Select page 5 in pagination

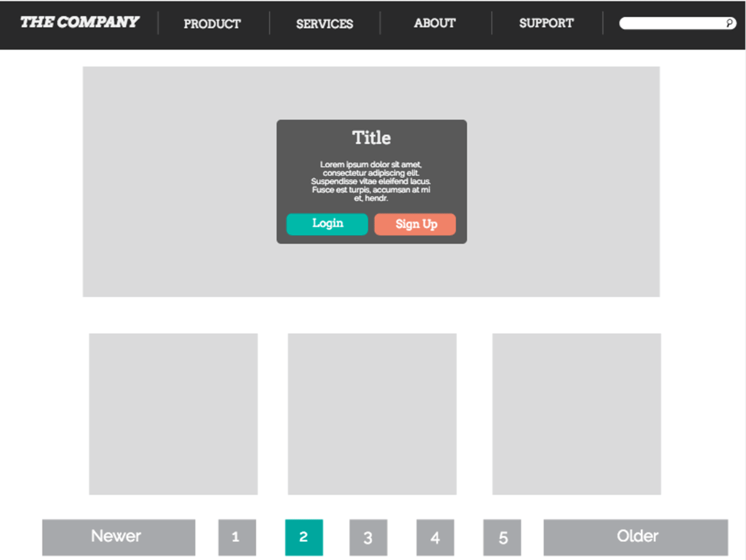[502, 538]
